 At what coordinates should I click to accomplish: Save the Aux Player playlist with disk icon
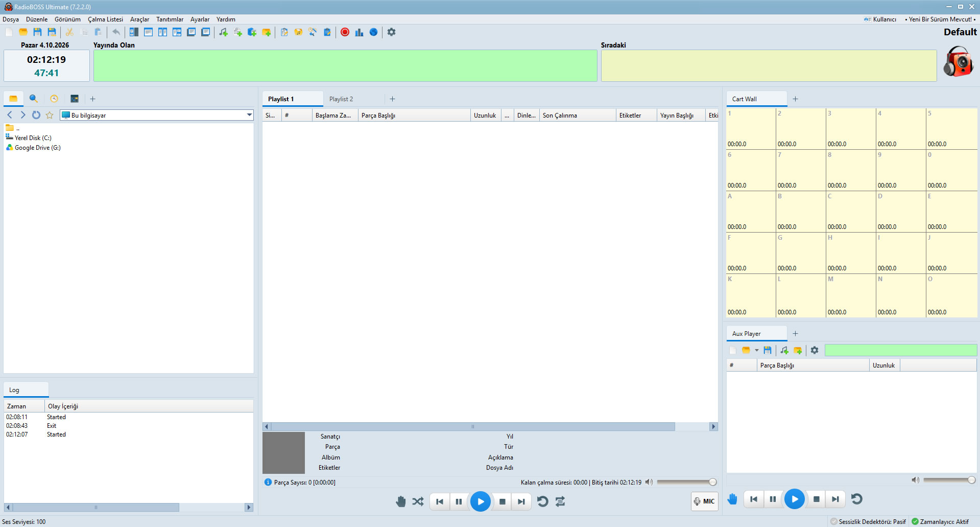point(767,350)
